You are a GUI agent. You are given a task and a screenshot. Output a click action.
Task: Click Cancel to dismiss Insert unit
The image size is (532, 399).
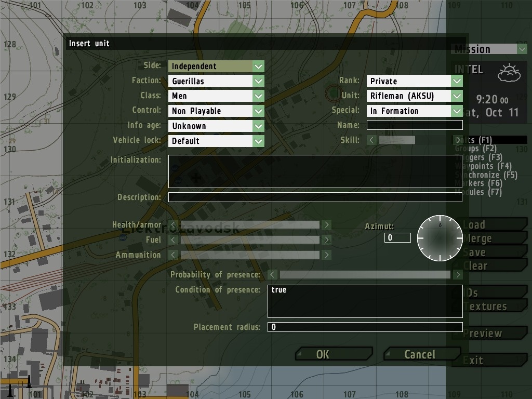point(420,354)
